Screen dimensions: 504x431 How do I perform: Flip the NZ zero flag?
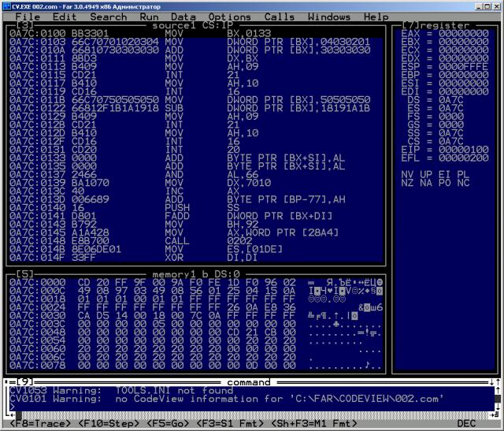[407, 182]
